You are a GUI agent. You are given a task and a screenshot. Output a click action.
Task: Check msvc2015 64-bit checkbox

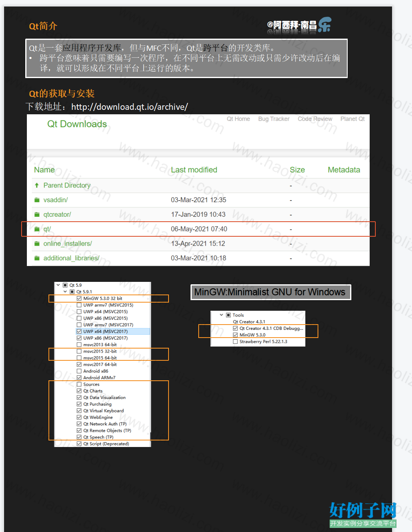[x=79, y=358]
